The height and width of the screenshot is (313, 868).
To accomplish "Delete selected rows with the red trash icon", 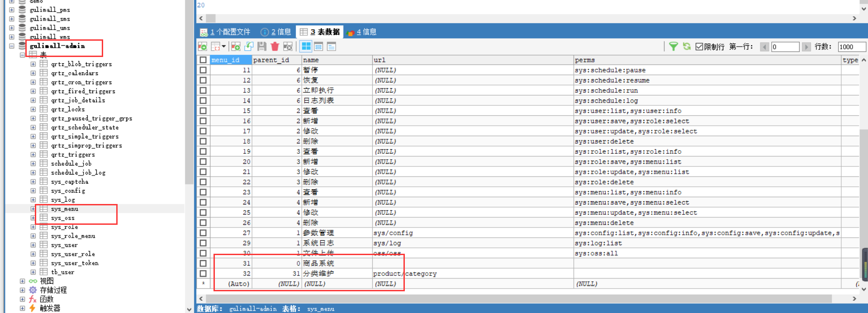I will [x=275, y=46].
